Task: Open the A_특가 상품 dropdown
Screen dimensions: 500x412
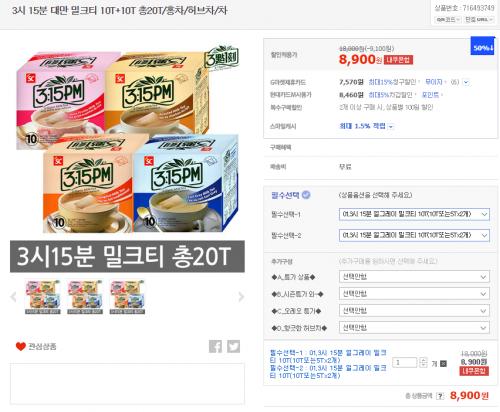Action: pos(414,277)
